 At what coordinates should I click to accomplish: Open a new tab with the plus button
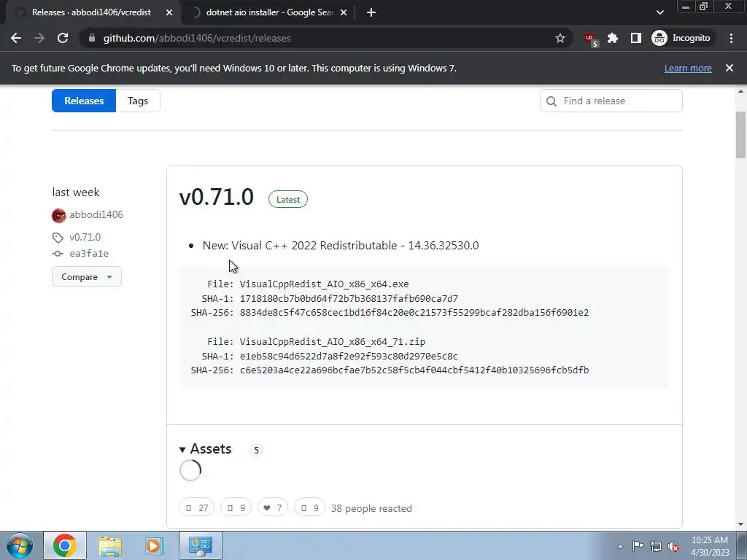[x=371, y=12]
